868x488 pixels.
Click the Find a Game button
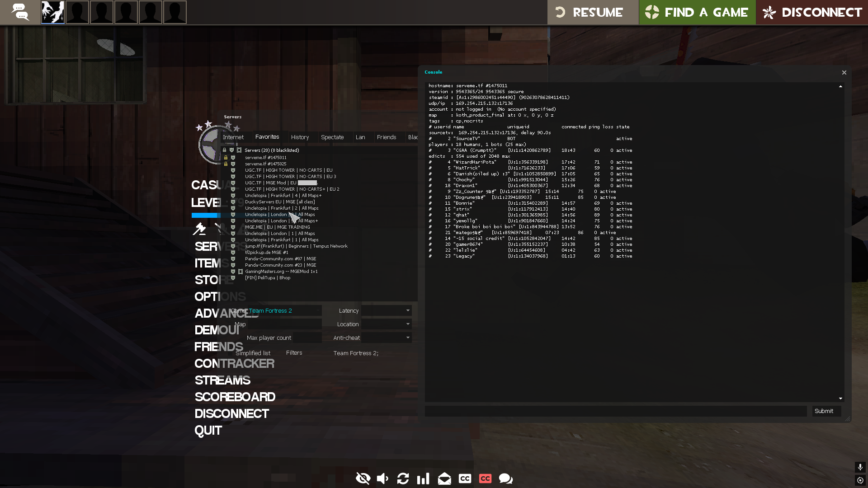click(x=697, y=12)
